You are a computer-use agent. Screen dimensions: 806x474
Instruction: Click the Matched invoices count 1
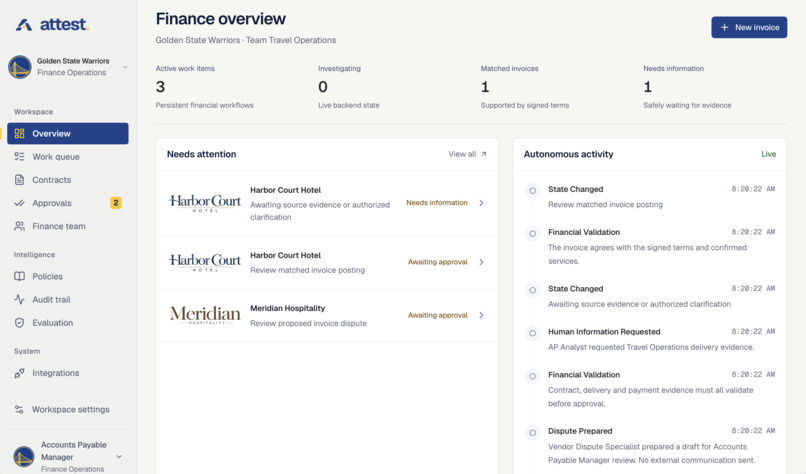(x=485, y=87)
